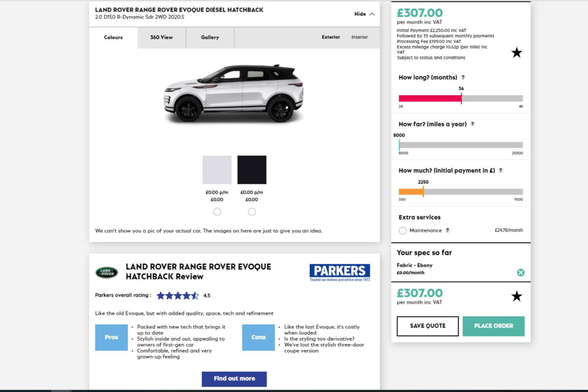588x392 pixels.
Task: Select the black paint colour radio button
Action: pyautogui.click(x=252, y=212)
